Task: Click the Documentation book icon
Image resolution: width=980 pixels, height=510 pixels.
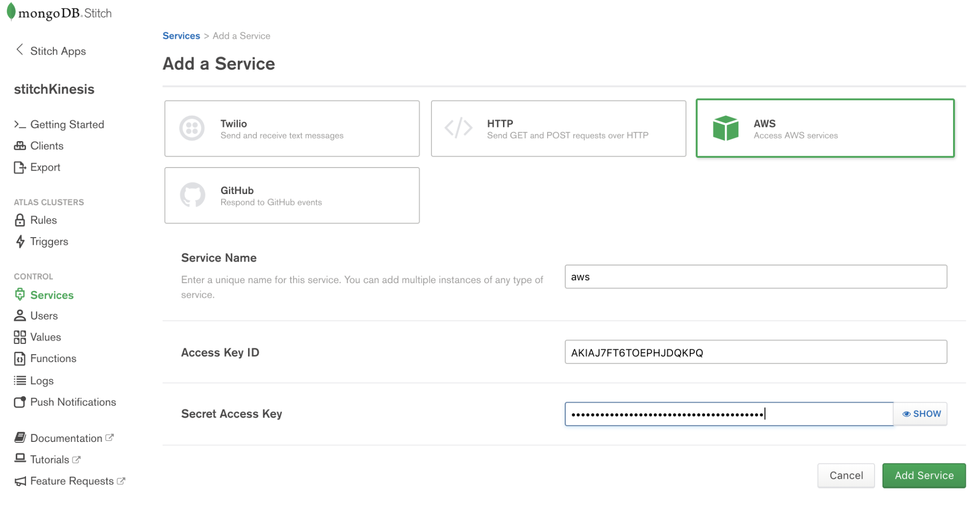Action: pyautogui.click(x=20, y=437)
